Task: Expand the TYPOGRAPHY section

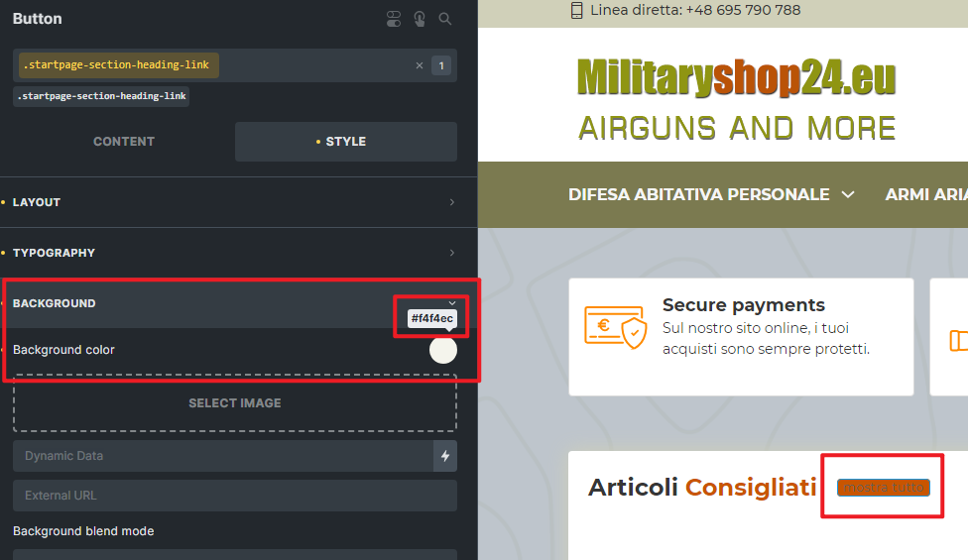Action: [234, 253]
